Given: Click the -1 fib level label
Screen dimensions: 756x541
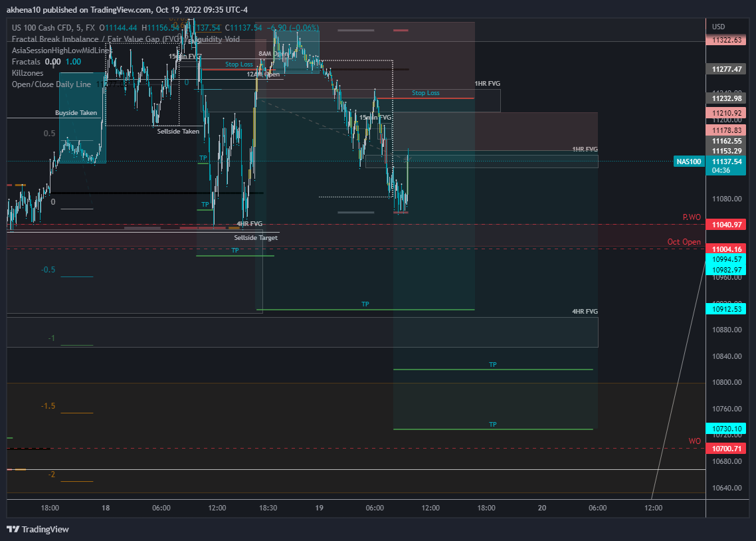Looking at the screenshot, I should coord(52,338).
